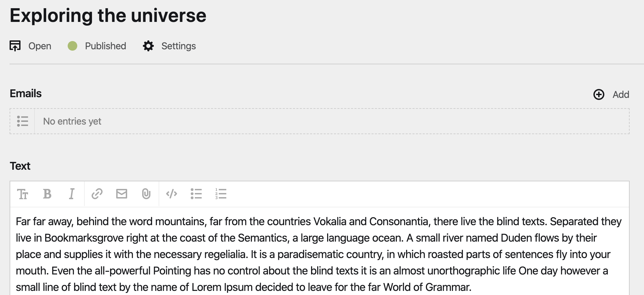Toggle bold formatting in Text editor

(x=47, y=194)
